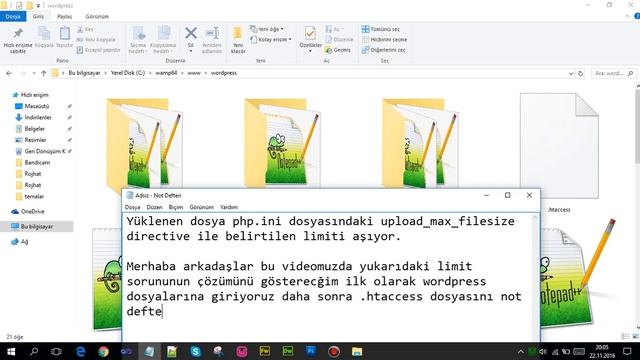The width and height of the screenshot is (640, 360).
Task: Click the Ara: wordpress search field
Action: click(613, 73)
